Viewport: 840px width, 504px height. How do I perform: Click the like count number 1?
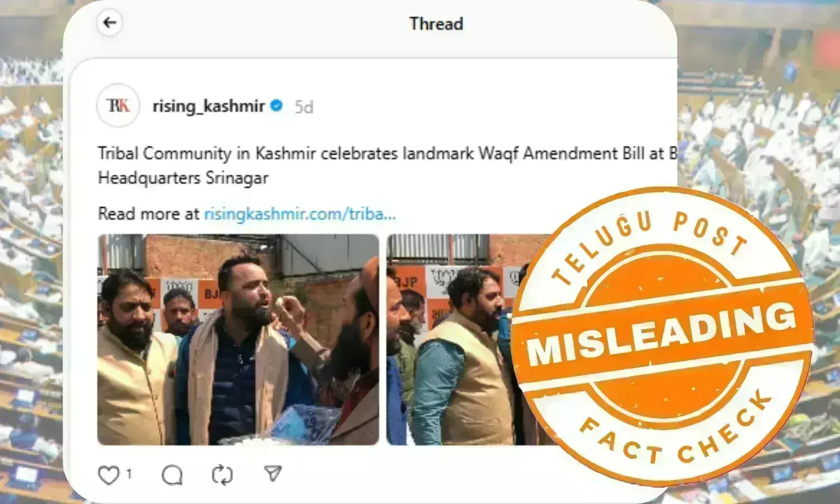pos(129,474)
